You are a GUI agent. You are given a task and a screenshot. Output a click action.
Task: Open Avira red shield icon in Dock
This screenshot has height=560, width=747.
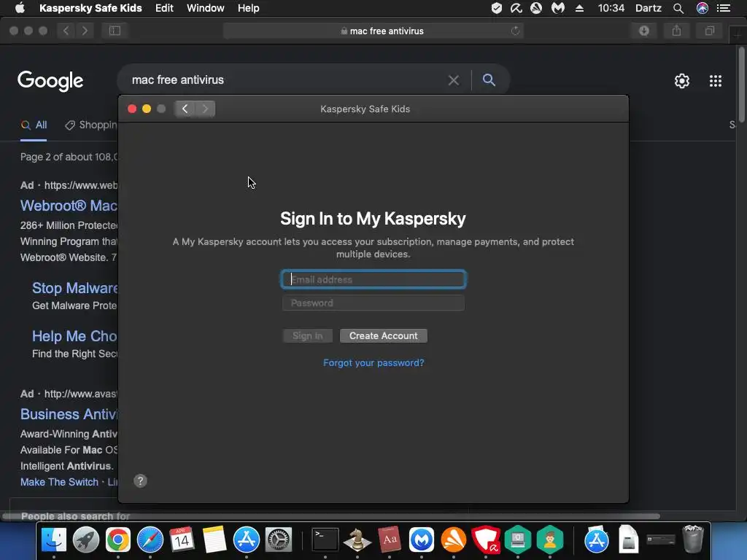tap(486, 540)
